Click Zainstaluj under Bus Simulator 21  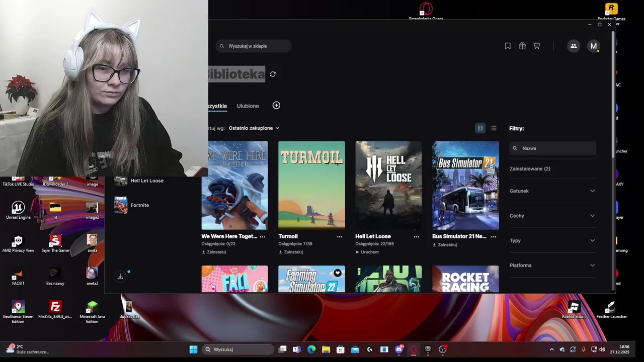click(445, 245)
